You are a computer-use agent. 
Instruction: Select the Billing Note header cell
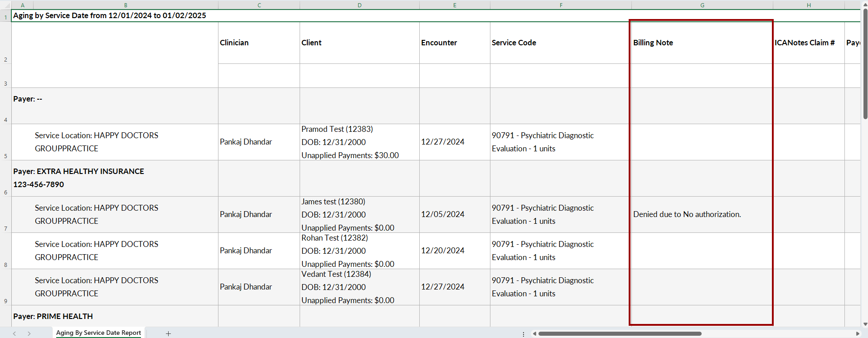(701, 43)
